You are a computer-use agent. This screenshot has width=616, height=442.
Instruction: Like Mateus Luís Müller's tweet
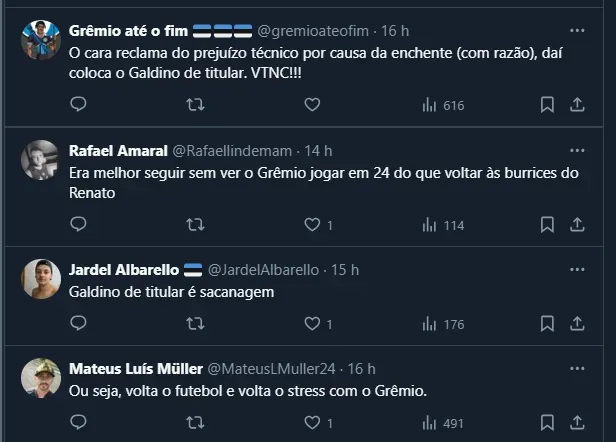(312, 421)
